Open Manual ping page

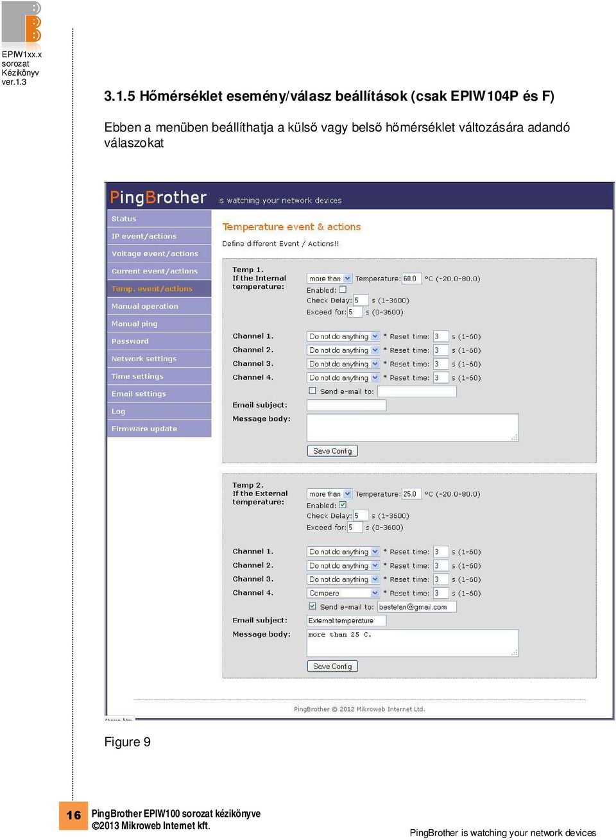click(159, 324)
